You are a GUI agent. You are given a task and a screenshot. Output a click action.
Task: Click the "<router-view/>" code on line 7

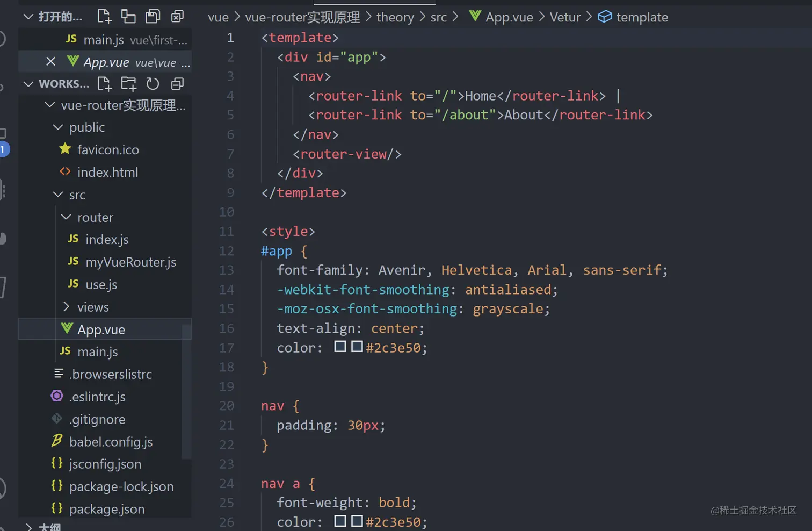pyautogui.click(x=347, y=154)
